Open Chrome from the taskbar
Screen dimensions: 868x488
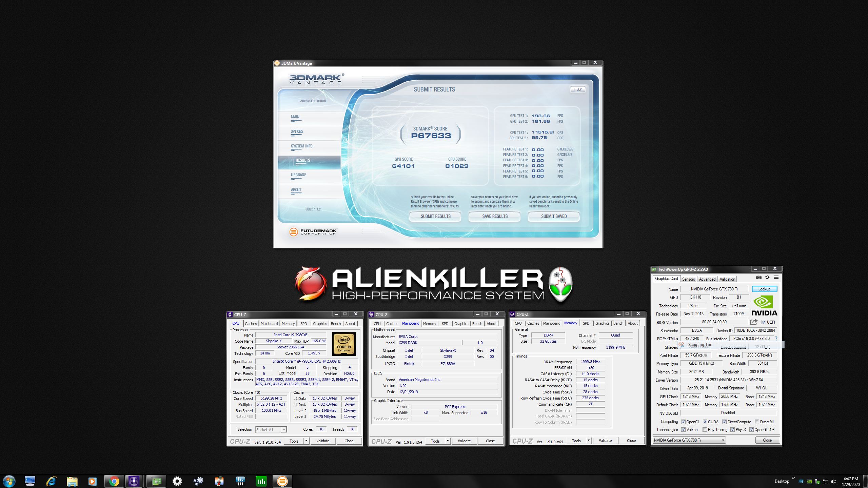[x=114, y=481]
